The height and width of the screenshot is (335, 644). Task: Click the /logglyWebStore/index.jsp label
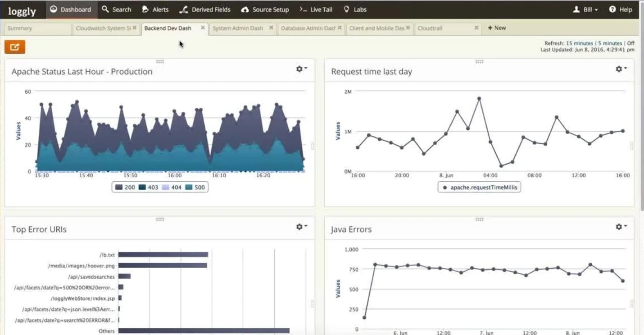(x=83, y=298)
